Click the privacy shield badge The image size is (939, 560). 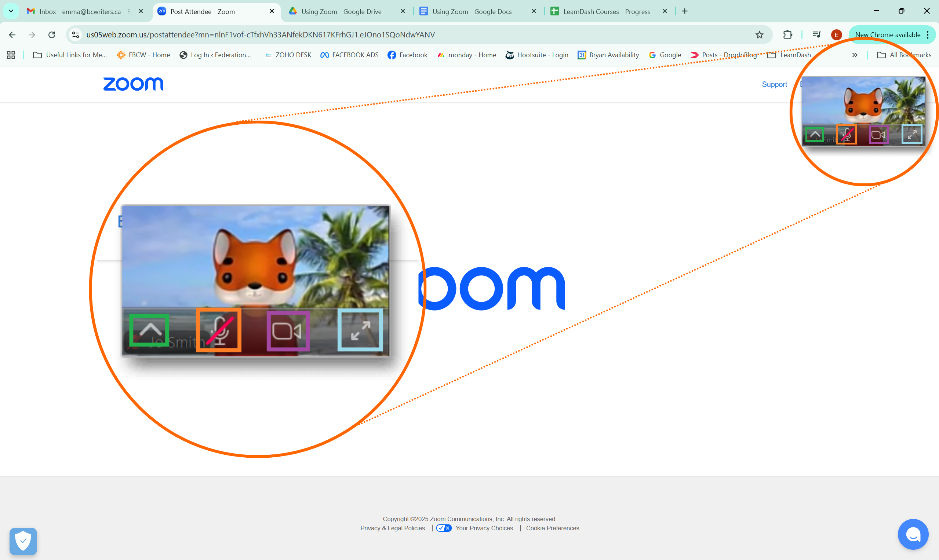pos(23,541)
